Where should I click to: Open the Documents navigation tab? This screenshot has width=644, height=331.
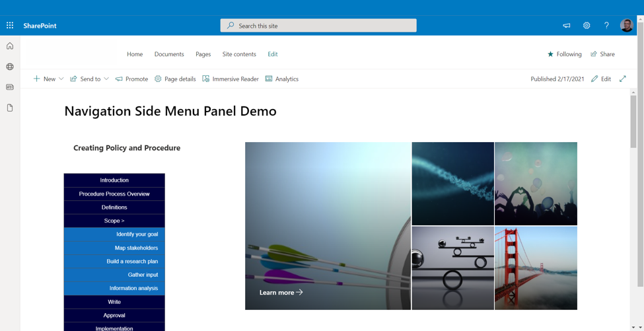coord(169,54)
